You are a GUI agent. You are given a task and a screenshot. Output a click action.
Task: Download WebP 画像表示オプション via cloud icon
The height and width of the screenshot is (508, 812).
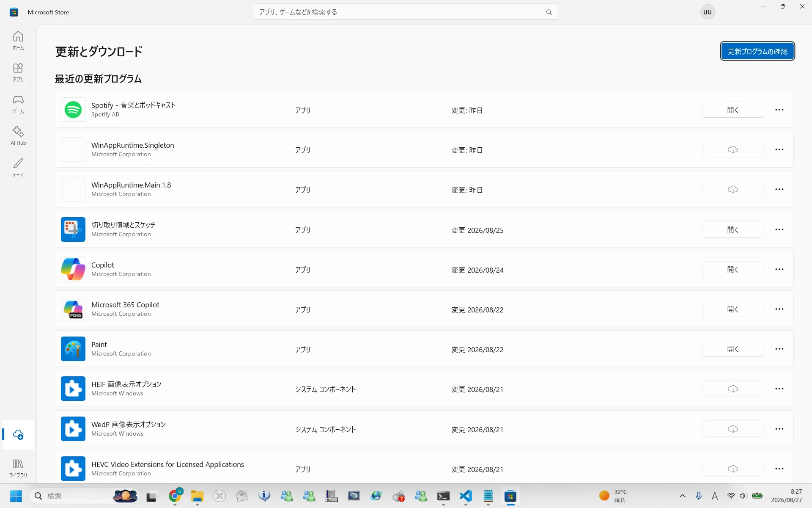(733, 429)
